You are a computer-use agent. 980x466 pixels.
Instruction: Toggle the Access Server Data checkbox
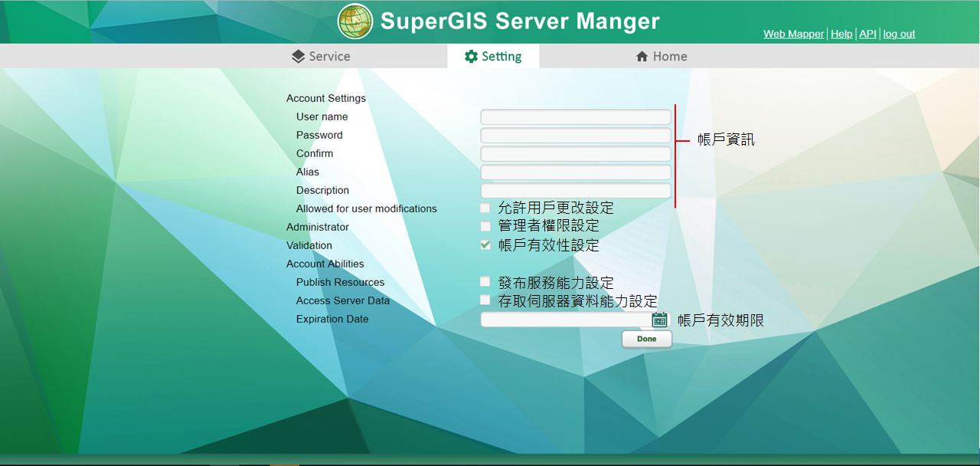click(x=485, y=300)
